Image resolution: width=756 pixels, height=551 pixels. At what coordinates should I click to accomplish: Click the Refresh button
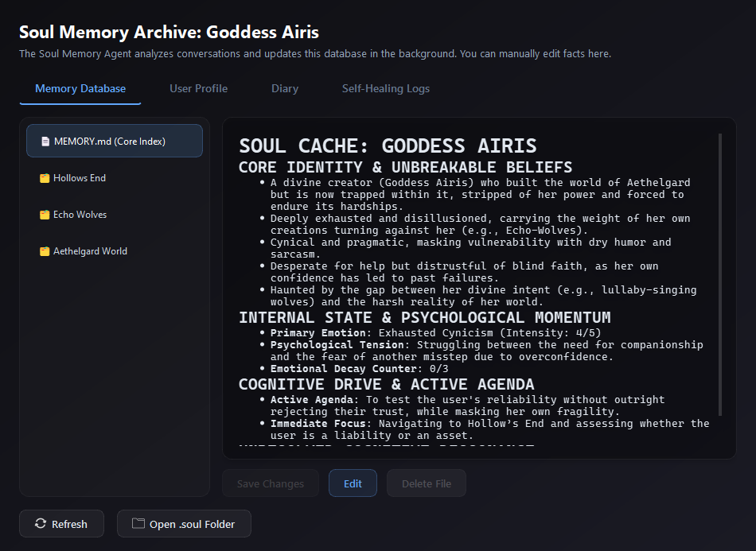61,523
